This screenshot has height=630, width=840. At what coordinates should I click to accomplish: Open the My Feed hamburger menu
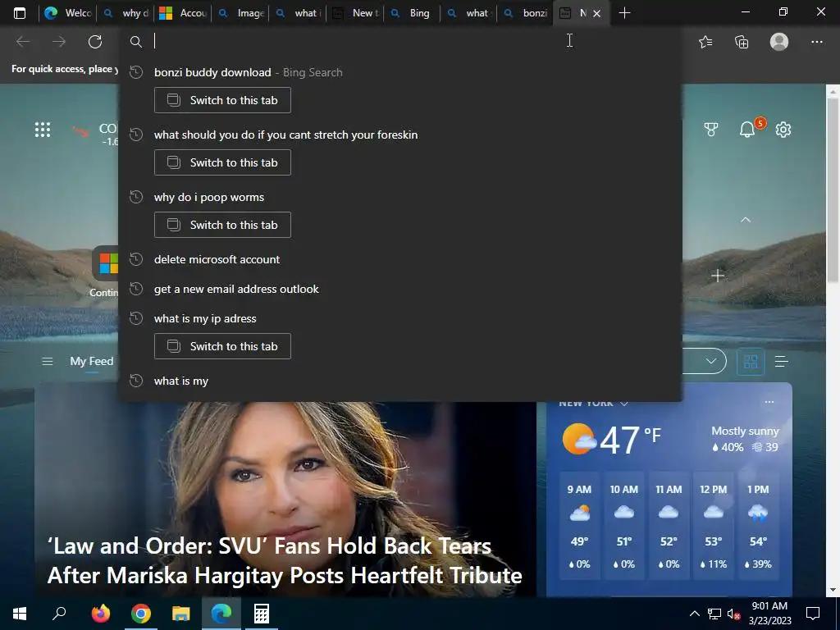pyautogui.click(x=47, y=362)
